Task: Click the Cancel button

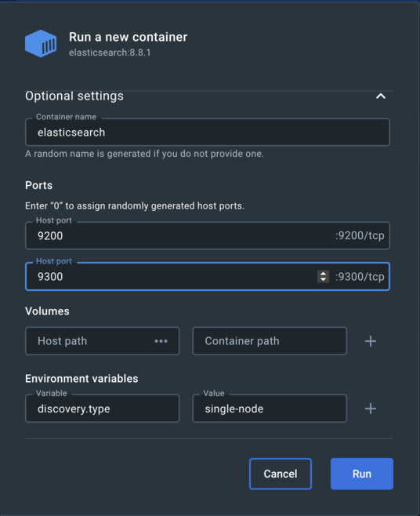Action: coord(281,474)
